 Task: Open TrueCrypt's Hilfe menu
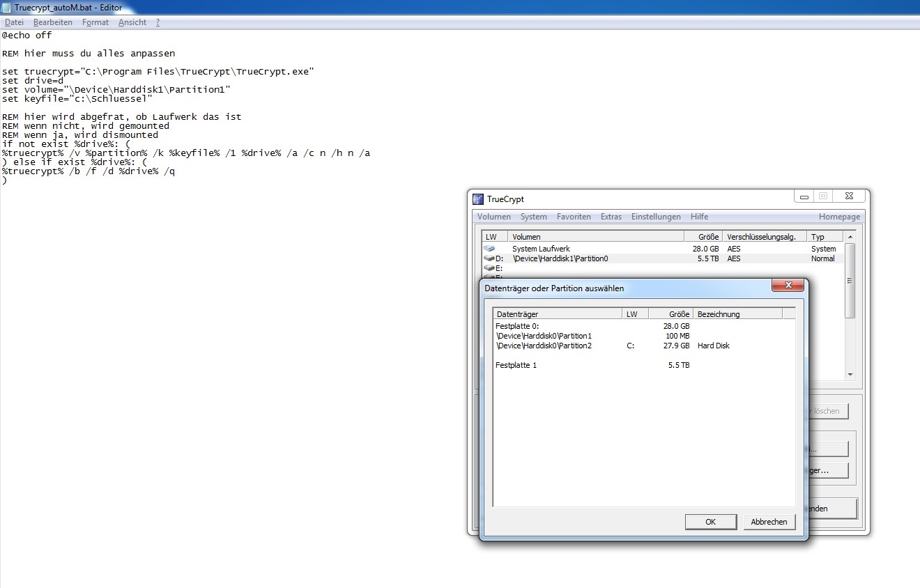[x=699, y=217]
